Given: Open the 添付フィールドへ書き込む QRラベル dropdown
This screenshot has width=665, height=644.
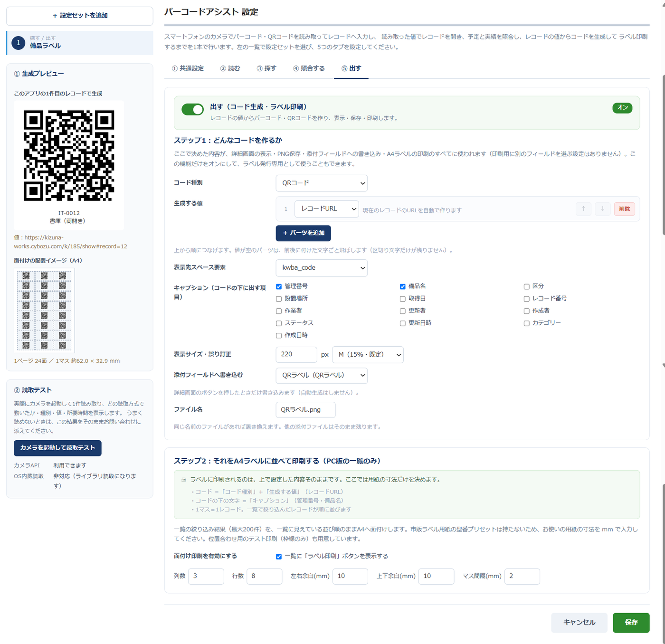Looking at the screenshot, I should (322, 375).
